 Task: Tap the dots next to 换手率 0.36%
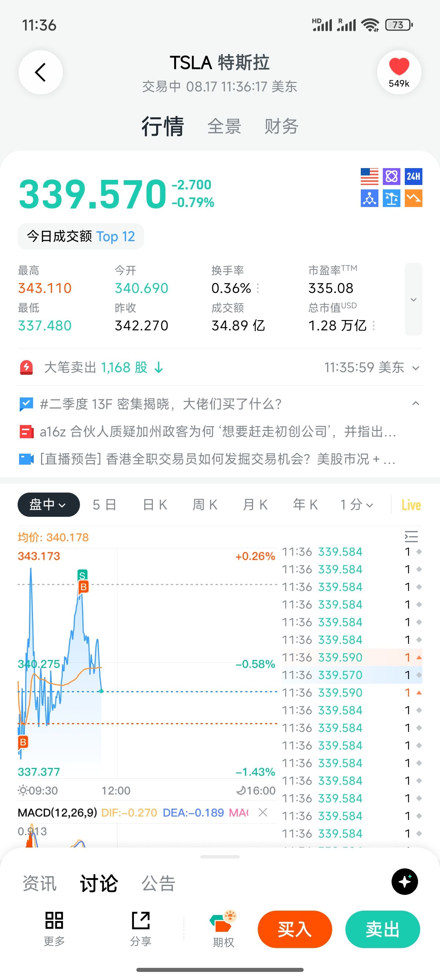[258, 288]
